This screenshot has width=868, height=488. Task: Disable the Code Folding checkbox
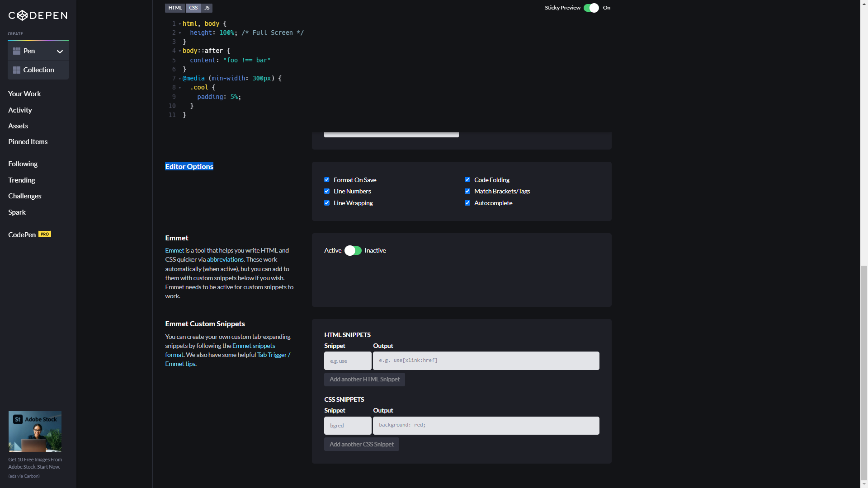(467, 180)
